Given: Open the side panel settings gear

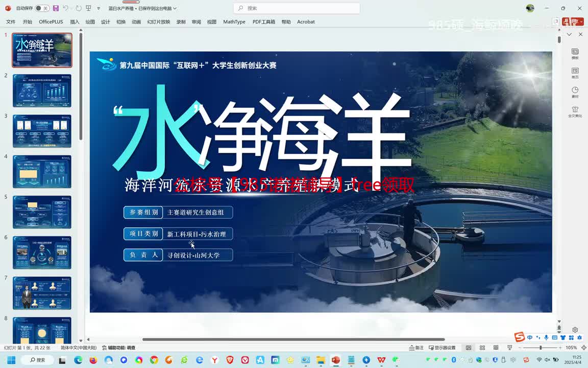Looking at the screenshot, I should point(575,330).
